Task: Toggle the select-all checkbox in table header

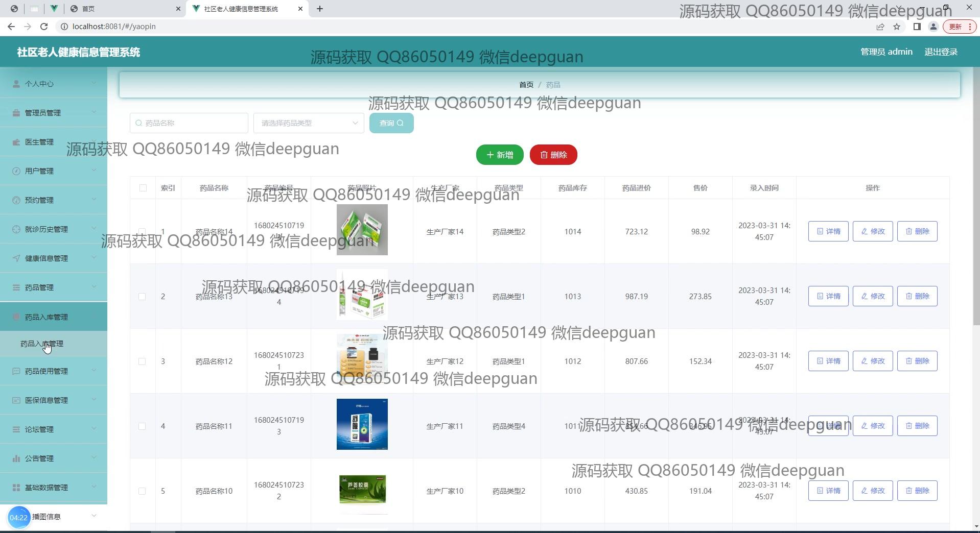Action: pos(143,188)
